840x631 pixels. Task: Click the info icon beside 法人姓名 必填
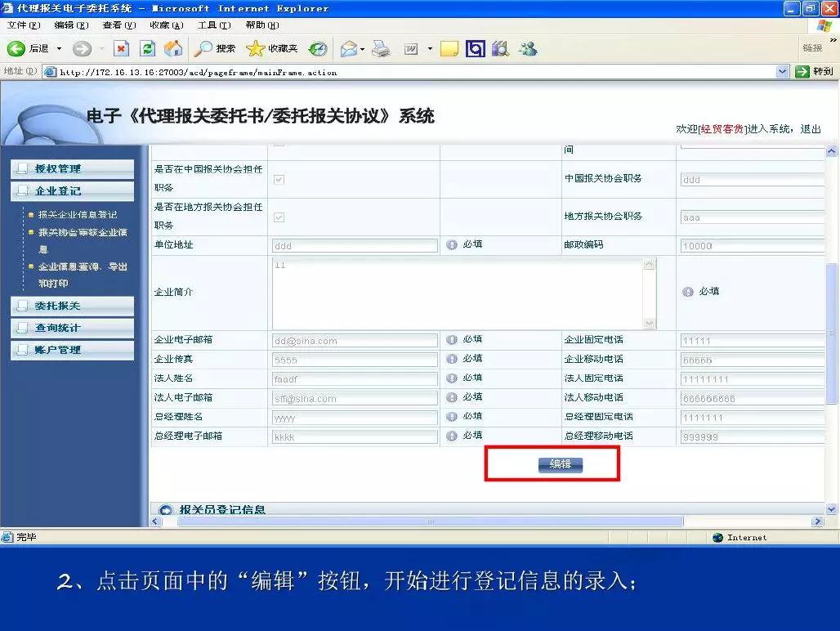pos(452,378)
